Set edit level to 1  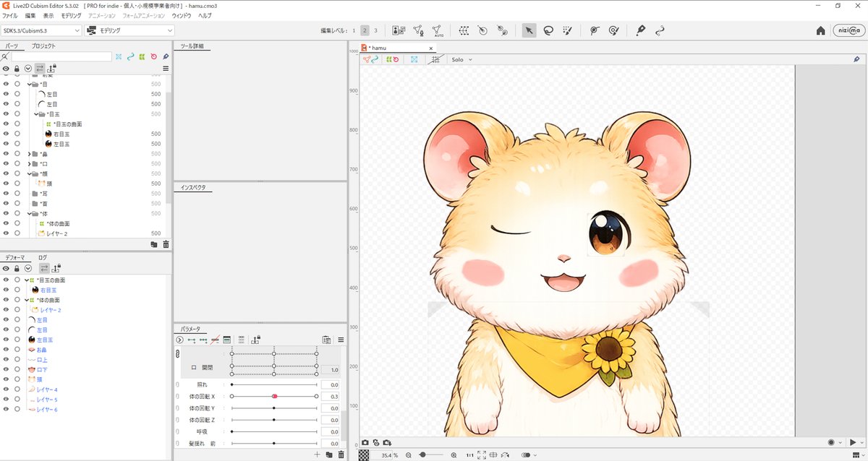pos(354,30)
